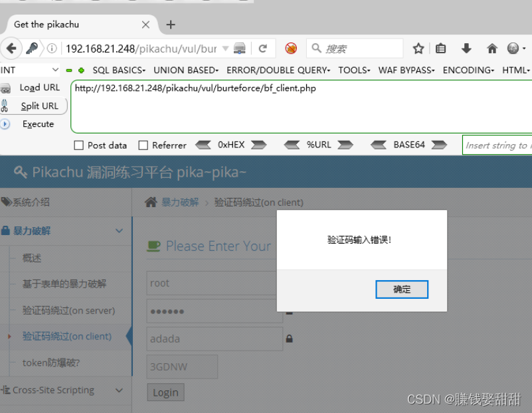532x413 pixels.
Task: Click the BASE64 encode right arrow
Action: coord(439,145)
